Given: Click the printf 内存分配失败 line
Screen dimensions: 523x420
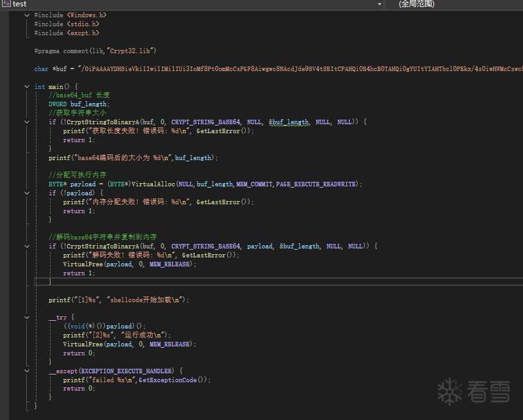Looking at the screenshot, I should point(158,202).
